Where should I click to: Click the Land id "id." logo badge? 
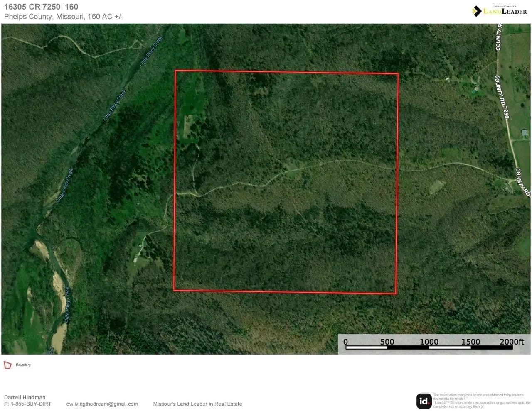(x=424, y=401)
